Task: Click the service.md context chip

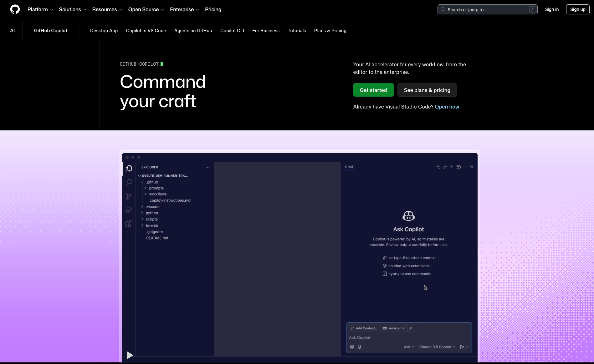Action: (x=394, y=328)
